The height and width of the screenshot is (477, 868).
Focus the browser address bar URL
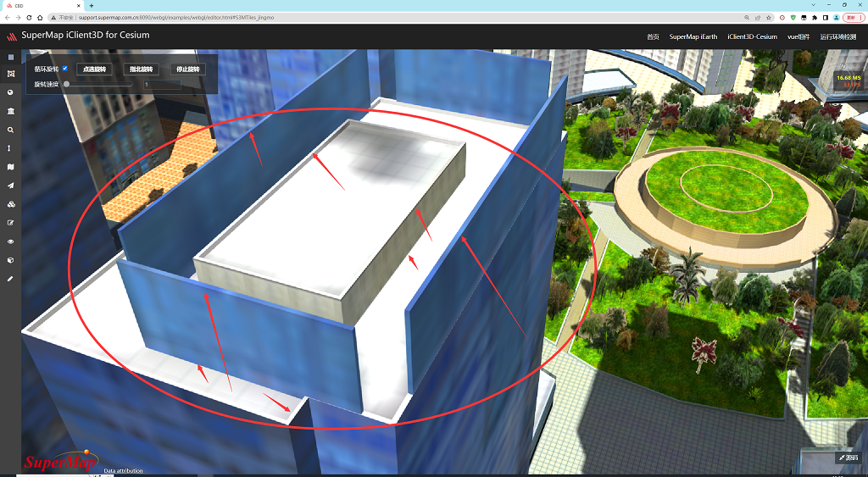pyautogui.click(x=176, y=18)
